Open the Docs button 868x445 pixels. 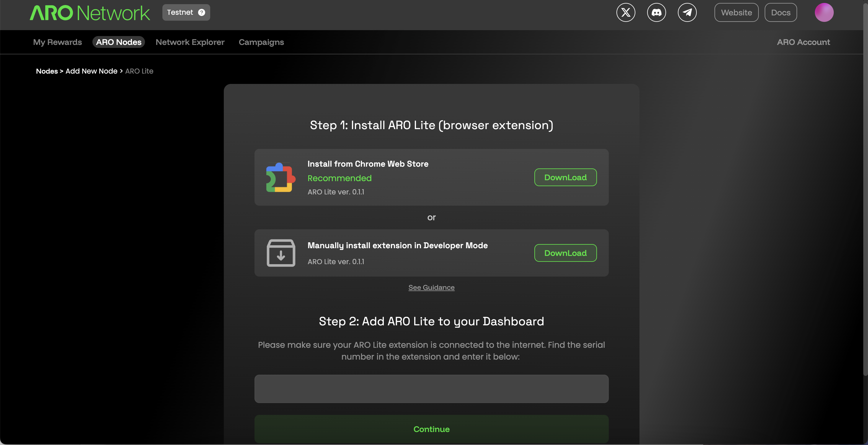click(780, 12)
